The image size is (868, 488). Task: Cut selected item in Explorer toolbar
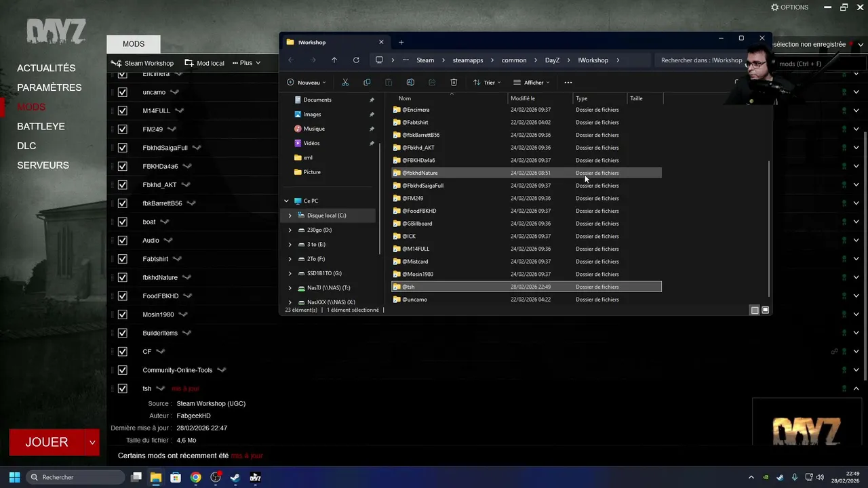(345, 83)
